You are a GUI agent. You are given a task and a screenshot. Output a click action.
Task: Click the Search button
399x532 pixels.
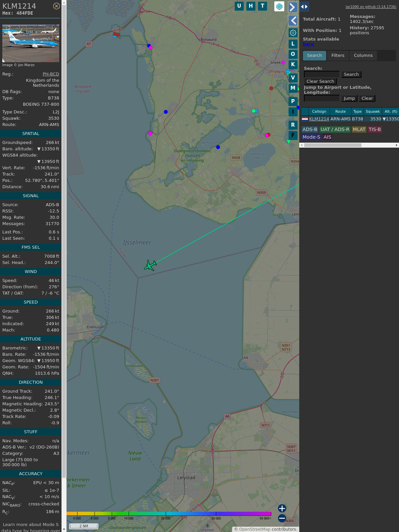click(351, 74)
